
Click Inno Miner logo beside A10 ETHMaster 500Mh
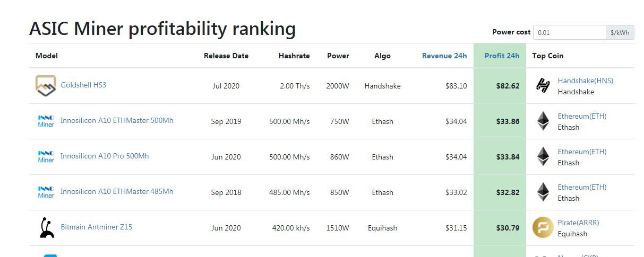tap(46, 121)
